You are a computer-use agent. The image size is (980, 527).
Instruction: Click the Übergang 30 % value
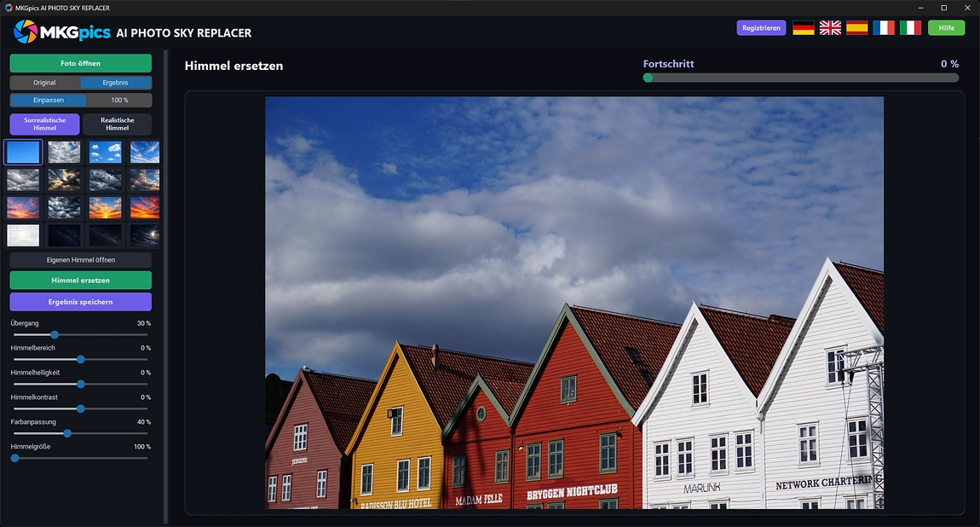144,323
